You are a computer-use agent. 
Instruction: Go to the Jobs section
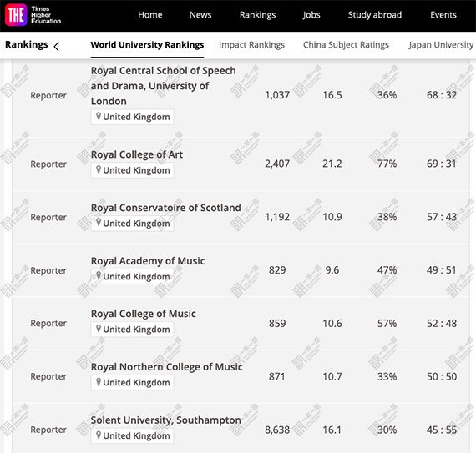pyautogui.click(x=311, y=14)
